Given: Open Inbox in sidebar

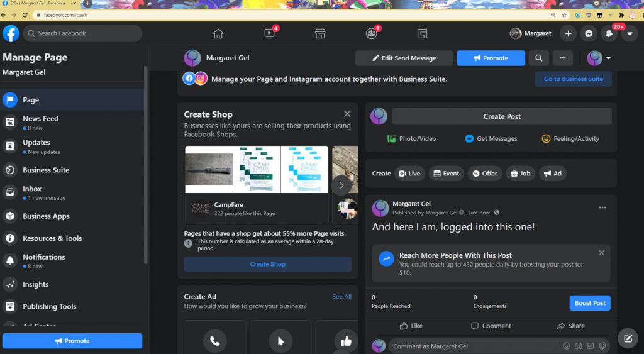Looking at the screenshot, I should 72,192.
